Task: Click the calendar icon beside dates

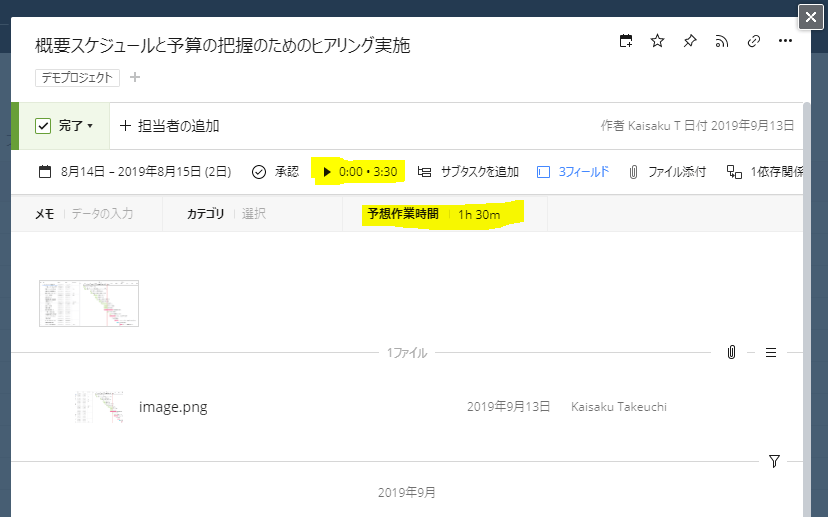Action: coord(45,172)
